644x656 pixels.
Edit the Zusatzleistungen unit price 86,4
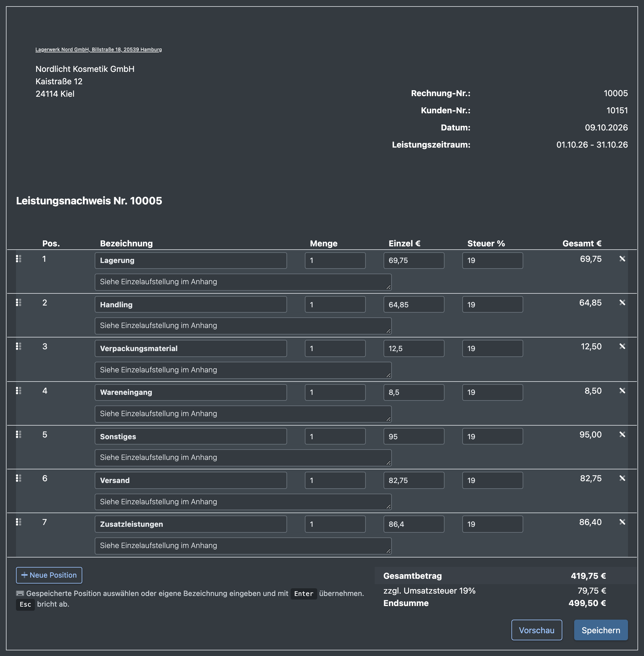pos(414,524)
